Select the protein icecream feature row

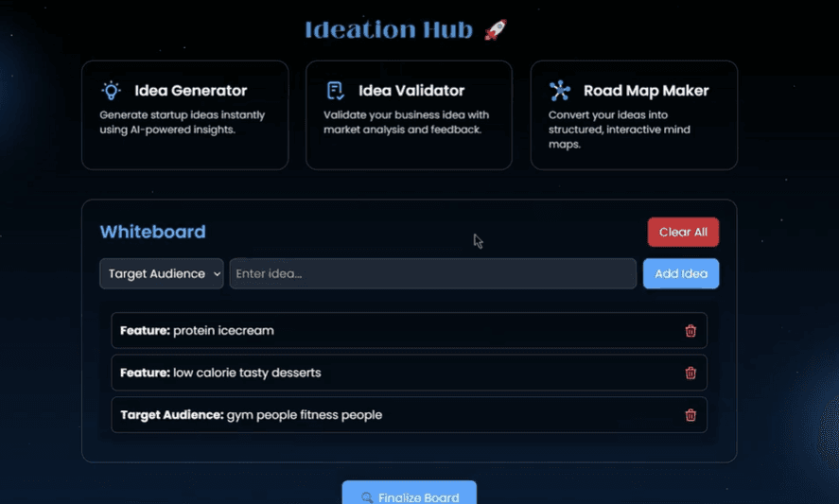pos(378,331)
